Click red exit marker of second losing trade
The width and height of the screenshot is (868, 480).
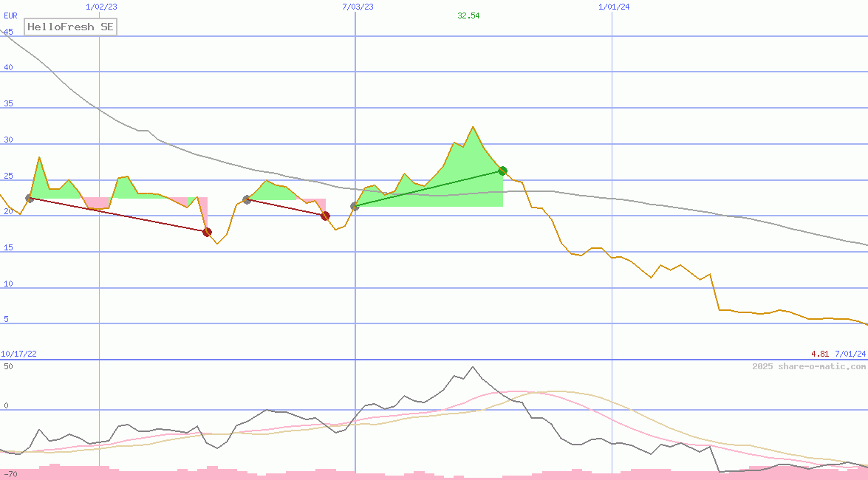[x=325, y=216]
